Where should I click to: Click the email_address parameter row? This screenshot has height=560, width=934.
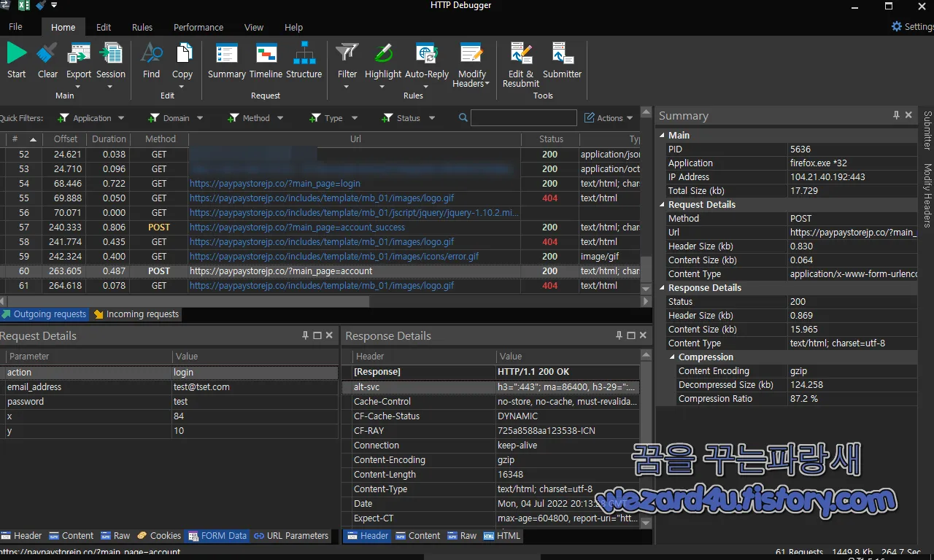[169, 387]
